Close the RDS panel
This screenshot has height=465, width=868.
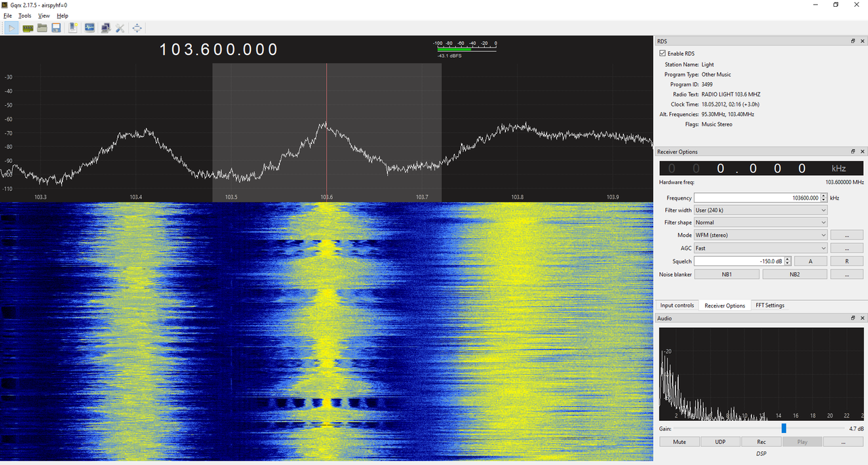pyautogui.click(x=863, y=41)
